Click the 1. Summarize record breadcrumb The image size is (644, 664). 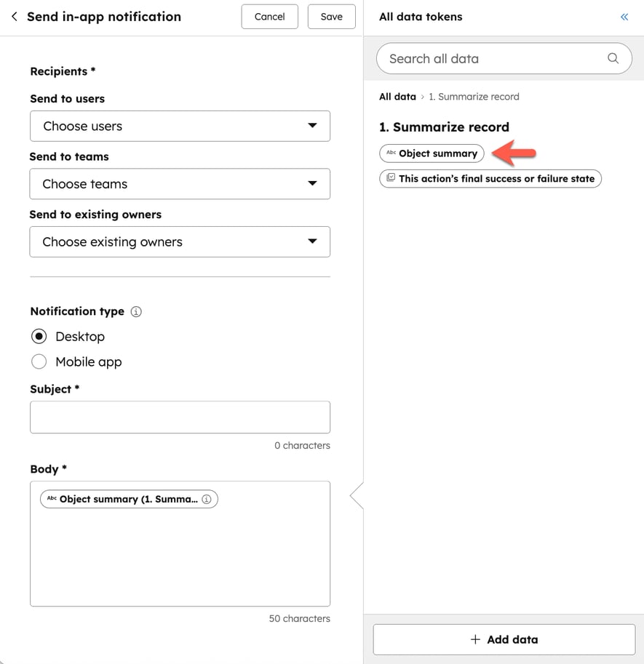474,96
